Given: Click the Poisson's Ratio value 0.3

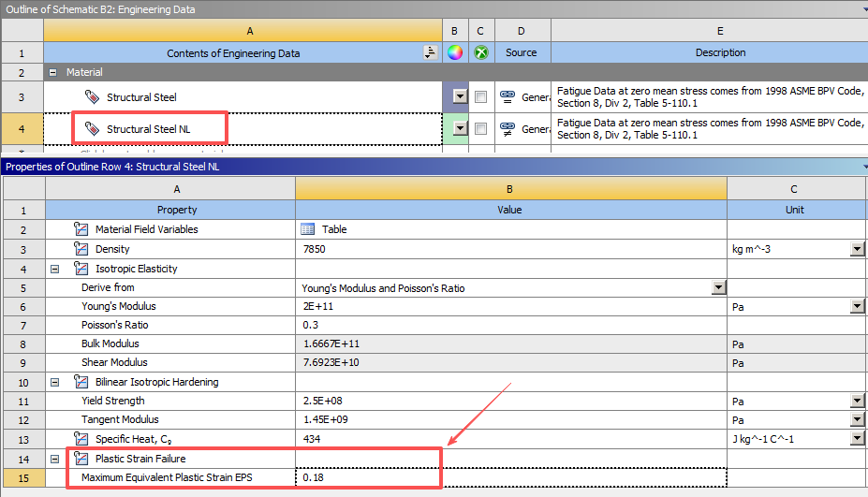Looking at the screenshot, I should click(x=311, y=325).
